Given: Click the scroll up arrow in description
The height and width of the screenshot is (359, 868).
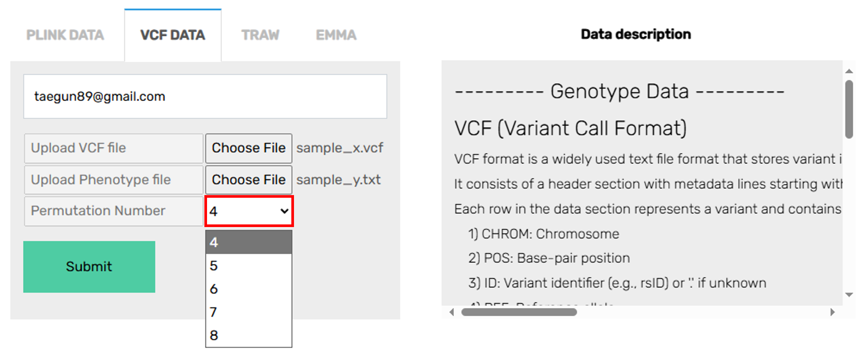Looking at the screenshot, I should [x=849, y=71].
